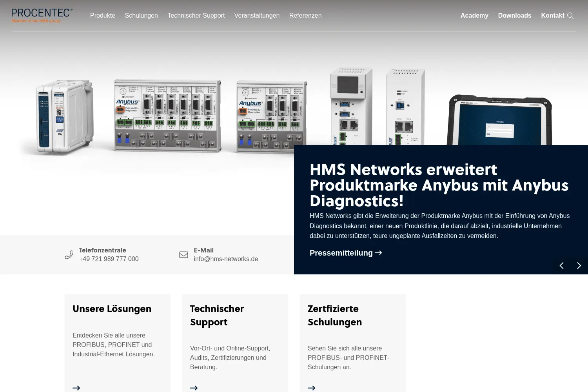588x392 pixels.
Task: Click arrow under Zertfizierte Schulungen card
Action: click(x=312, y=388)
